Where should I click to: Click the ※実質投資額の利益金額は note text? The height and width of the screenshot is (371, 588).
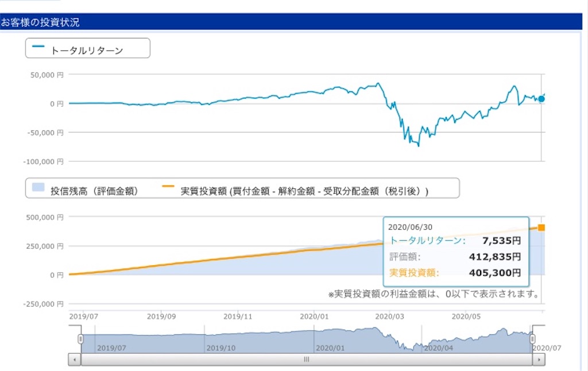[x=434, y=293]
